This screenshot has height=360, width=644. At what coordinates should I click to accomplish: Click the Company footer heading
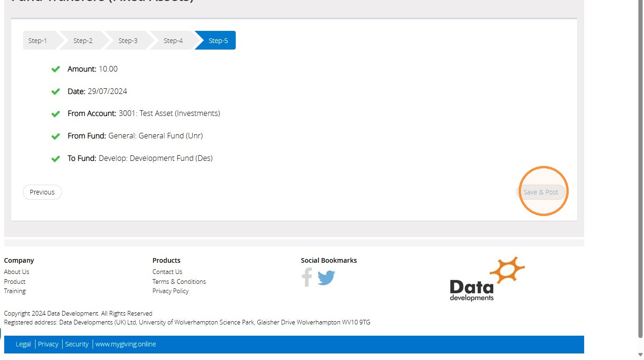tap(19, 260)
